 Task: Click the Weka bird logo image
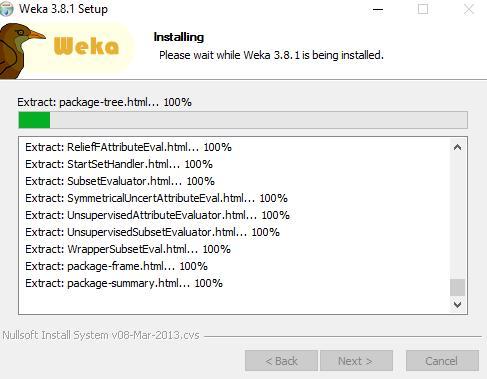(x=21, y=51)
